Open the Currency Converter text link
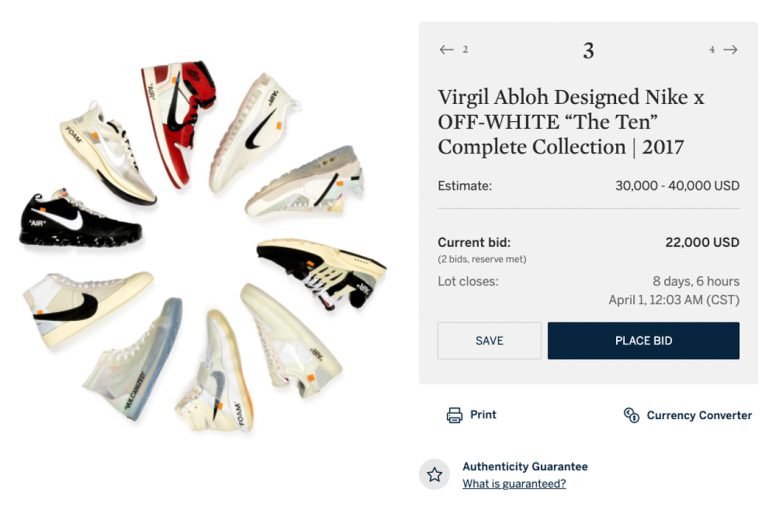The image size is (768, 512). (x=699, y=415)
